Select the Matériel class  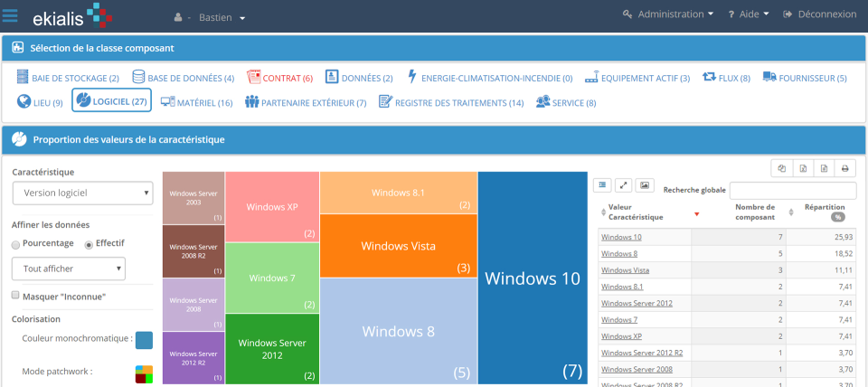[x=196, y=102]
